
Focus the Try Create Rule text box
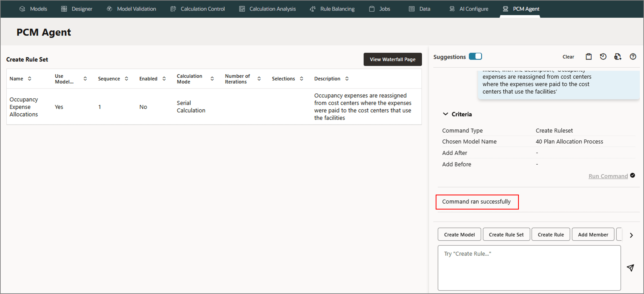pyautogui.click(x=529, y=268)
